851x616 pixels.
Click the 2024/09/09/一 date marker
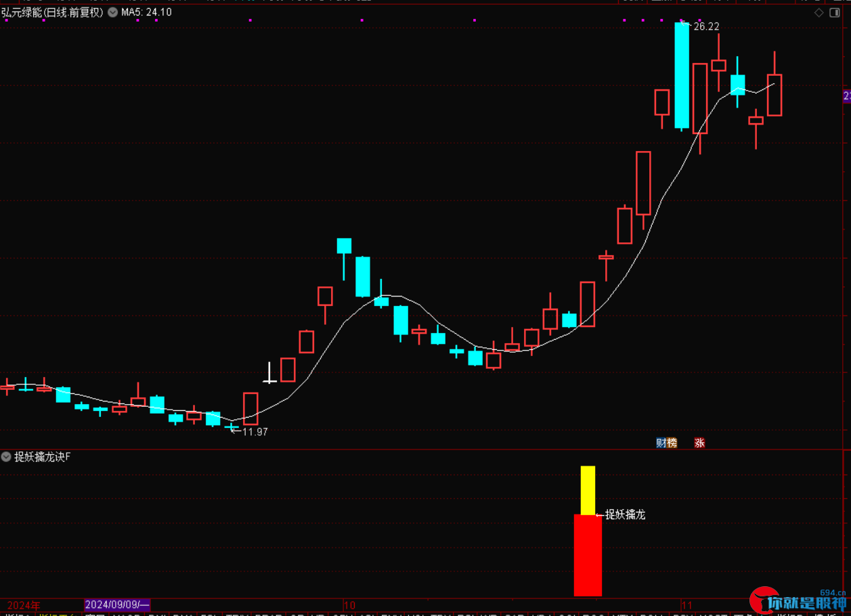click(117, 604)
